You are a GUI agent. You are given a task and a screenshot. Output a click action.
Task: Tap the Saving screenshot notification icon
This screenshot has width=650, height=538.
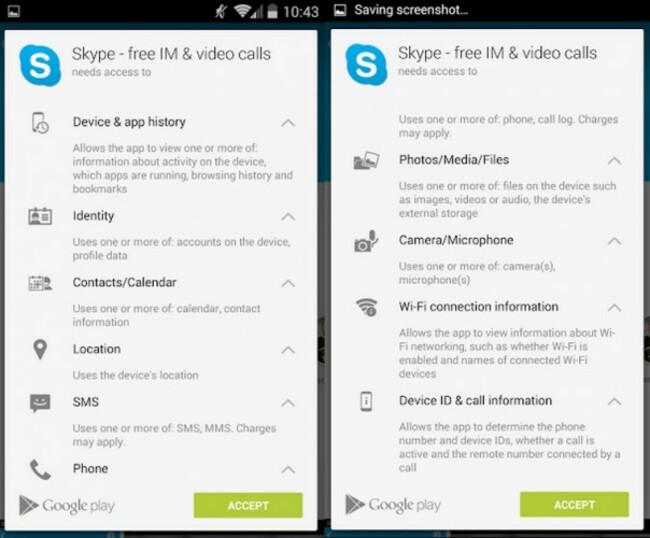tap(340, 10)
